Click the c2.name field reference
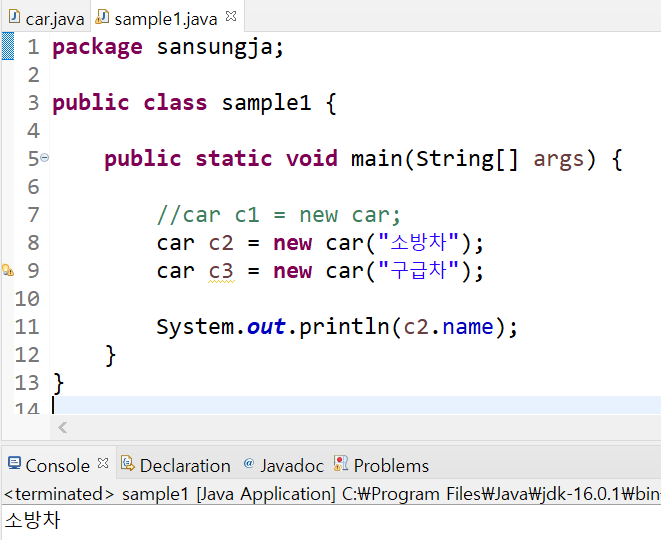This screenshot has height=540, width=661. click(x=449, y=327)
